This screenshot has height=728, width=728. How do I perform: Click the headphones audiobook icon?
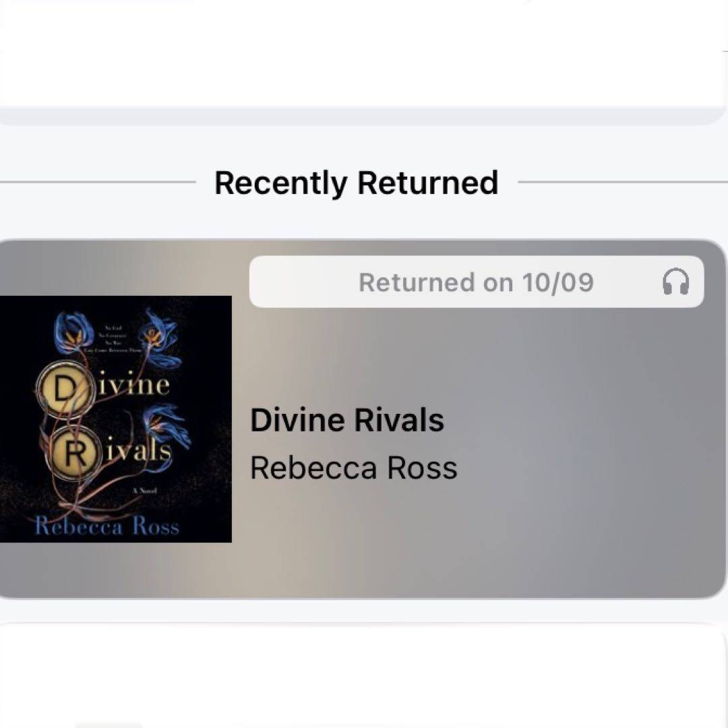coord(675,281)
